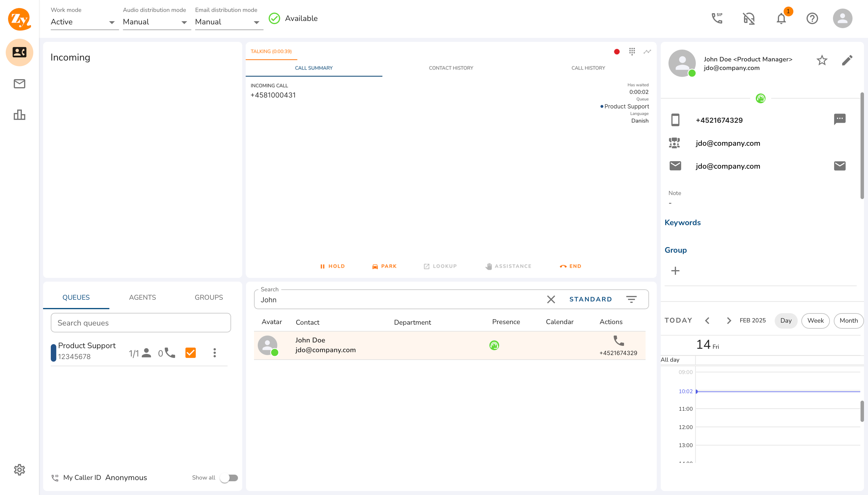Viewport: 868px width, 495px height.
Task: Switch to the Contact History tab
Action: pos(451,68)
